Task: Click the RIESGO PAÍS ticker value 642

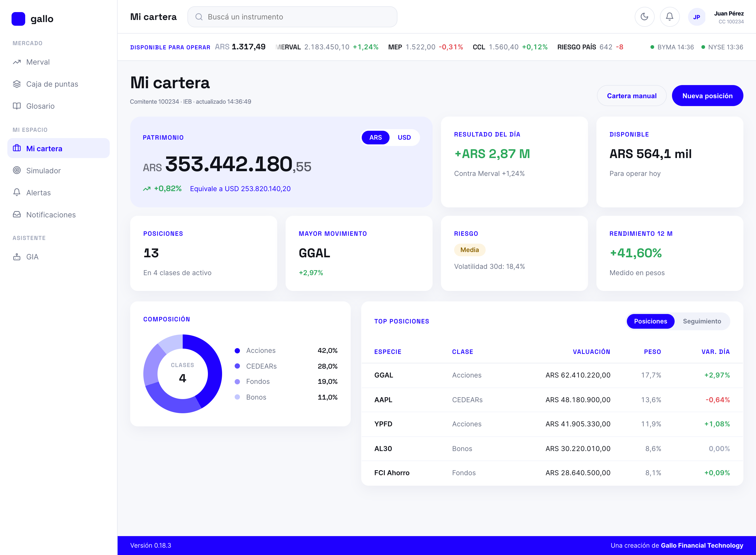Action: click(606, 47)
